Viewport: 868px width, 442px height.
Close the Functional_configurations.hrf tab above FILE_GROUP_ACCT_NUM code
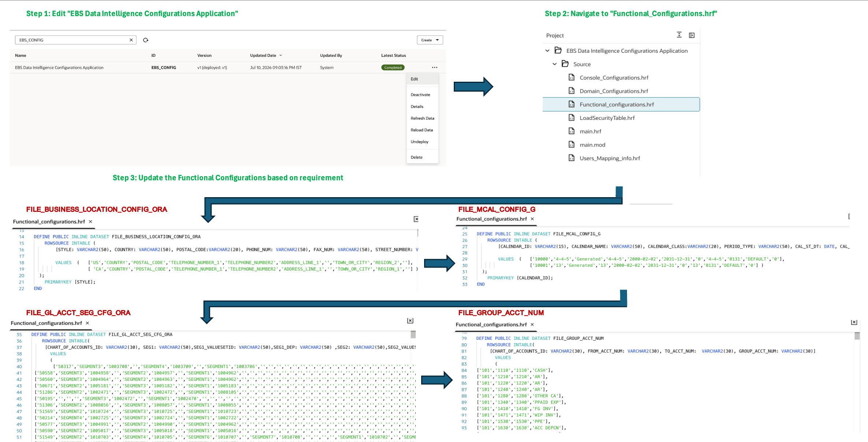(532, 325)
